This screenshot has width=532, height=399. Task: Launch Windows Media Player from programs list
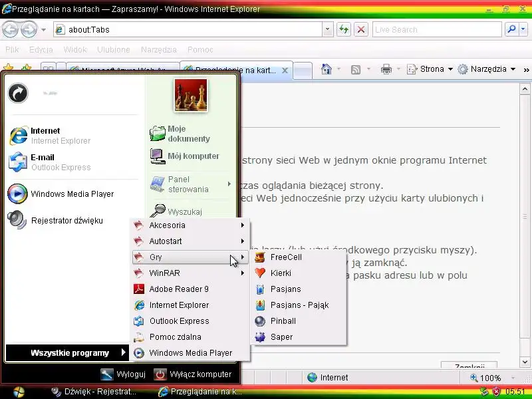(x=190, y=353)
